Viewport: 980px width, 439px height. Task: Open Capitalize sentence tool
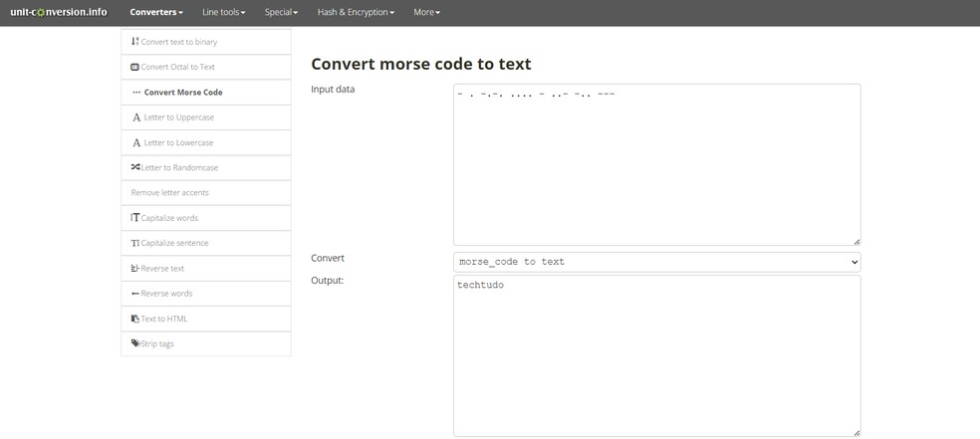176,243
